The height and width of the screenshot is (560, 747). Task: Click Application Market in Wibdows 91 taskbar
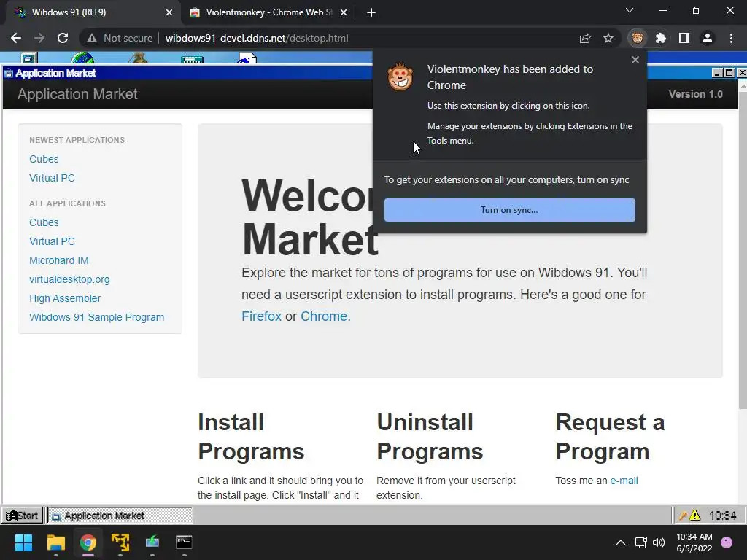pyautogui.click(x=120, y=516)
